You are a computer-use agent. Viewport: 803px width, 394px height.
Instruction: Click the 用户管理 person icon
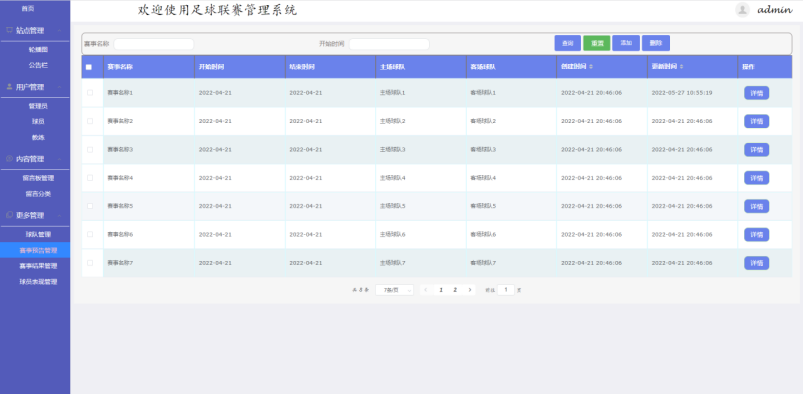tap(9, 87)
